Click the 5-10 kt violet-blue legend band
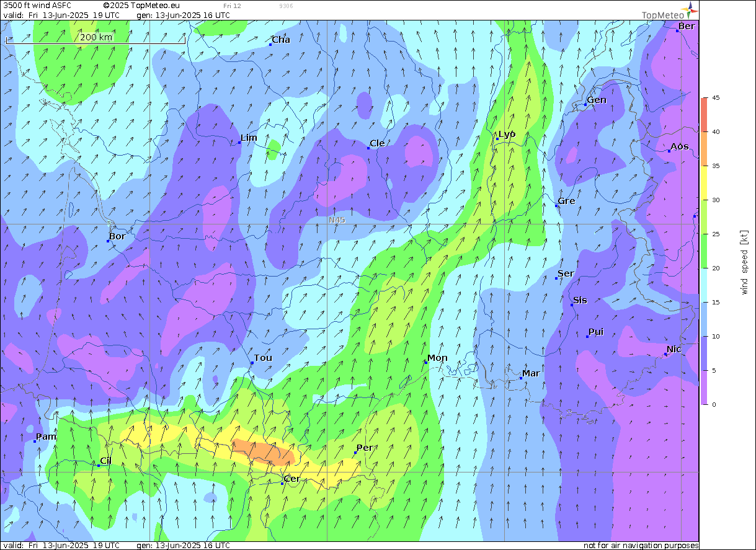Screen dimensions: 756x550 (703, 353)
